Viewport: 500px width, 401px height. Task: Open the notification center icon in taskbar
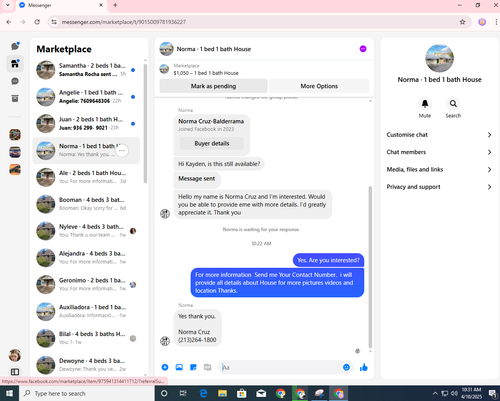493,394
